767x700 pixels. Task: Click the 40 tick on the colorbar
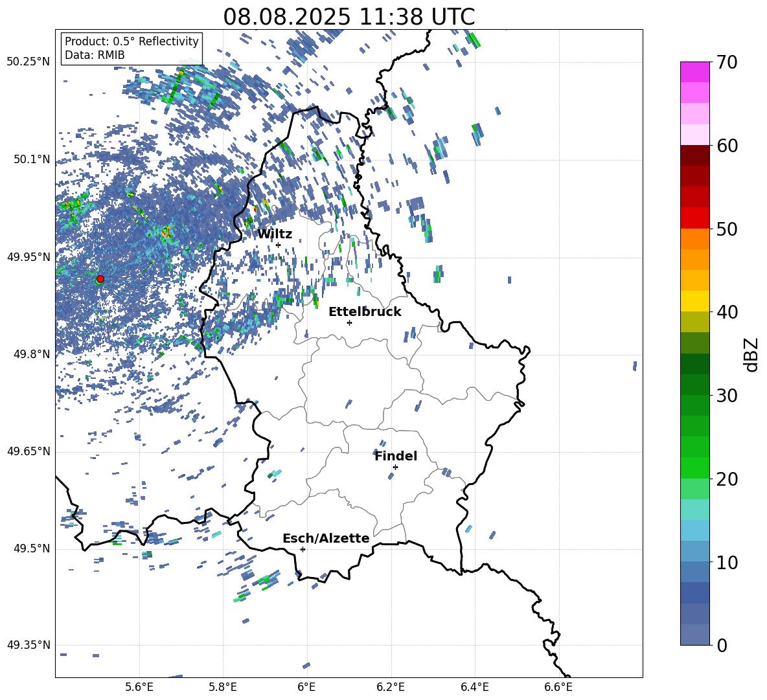(726, 312)
